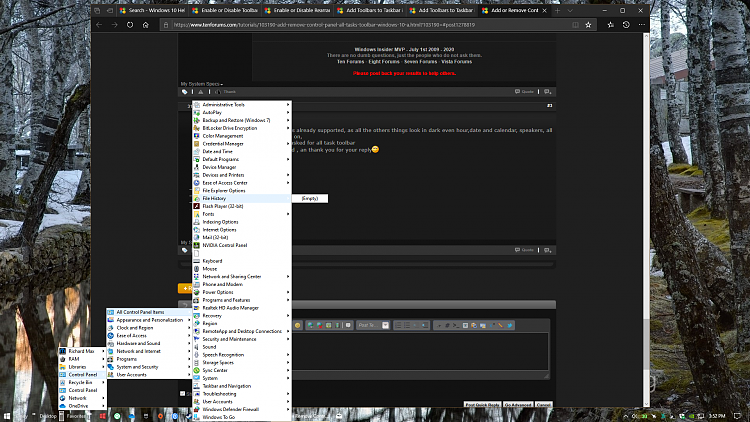750x422 pixels.
Task: Choose Realtek HD Audio Manager entry
Action: point(242,308)
